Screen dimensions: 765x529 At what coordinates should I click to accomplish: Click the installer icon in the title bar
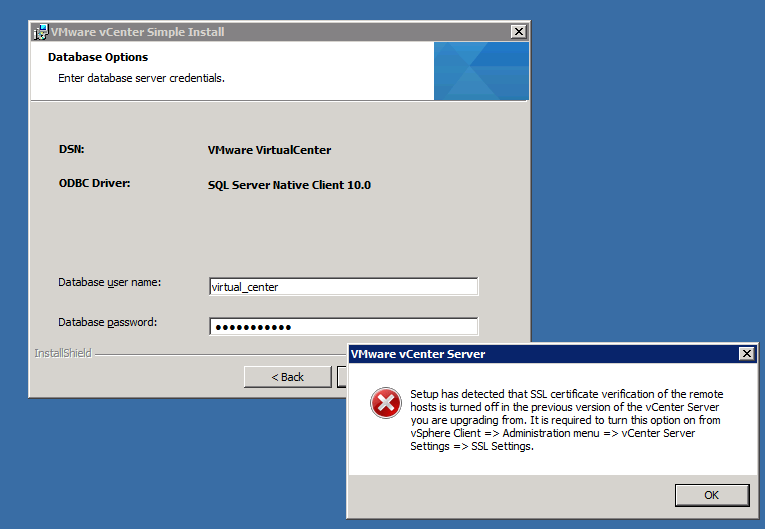pos(41,32)
